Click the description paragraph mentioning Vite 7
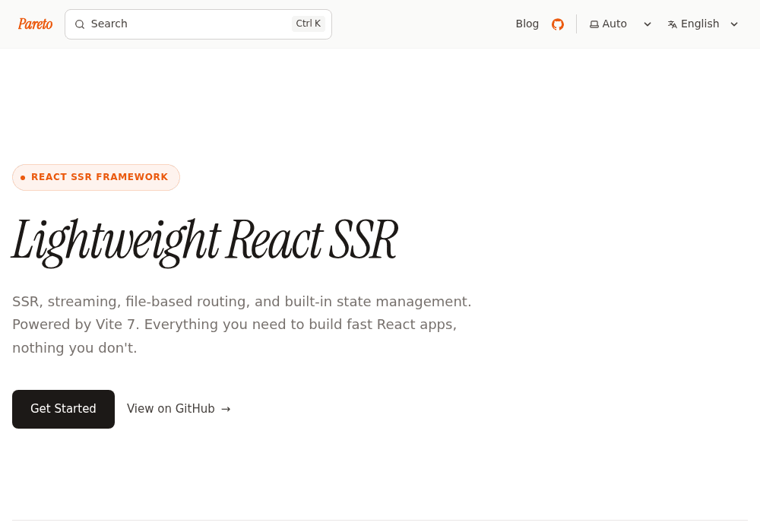The height and width of the screenshot is (532, 760). pyautogui.click(x=242, y=325)
